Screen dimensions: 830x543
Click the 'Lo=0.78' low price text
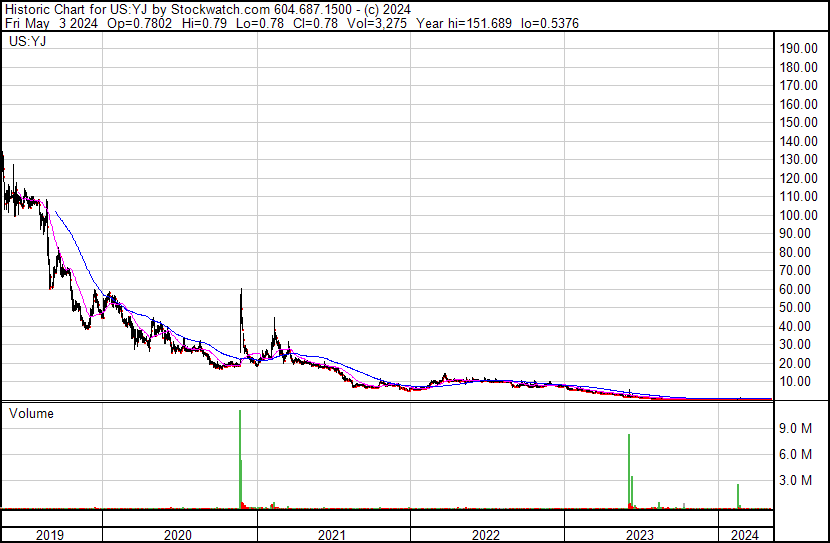260,23
